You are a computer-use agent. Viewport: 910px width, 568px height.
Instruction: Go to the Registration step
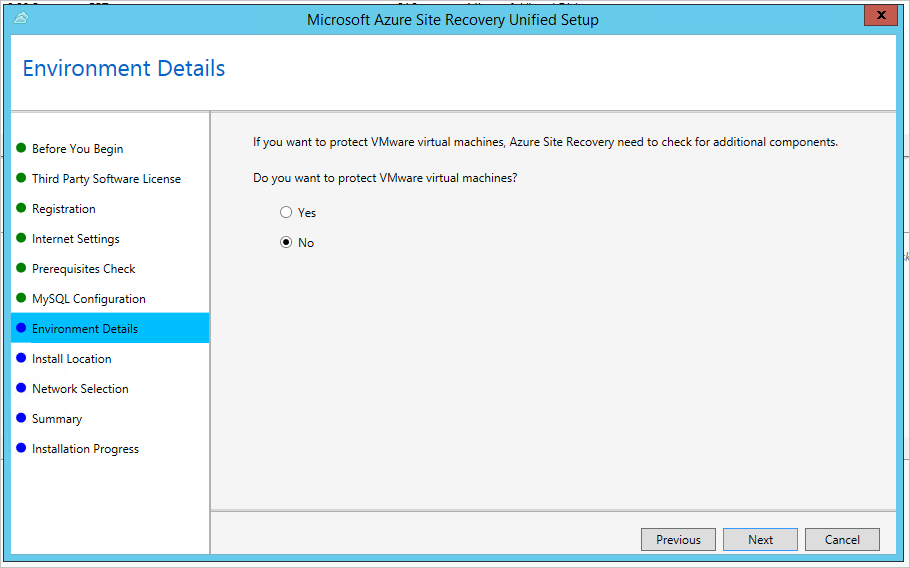[x=64, y=209]
